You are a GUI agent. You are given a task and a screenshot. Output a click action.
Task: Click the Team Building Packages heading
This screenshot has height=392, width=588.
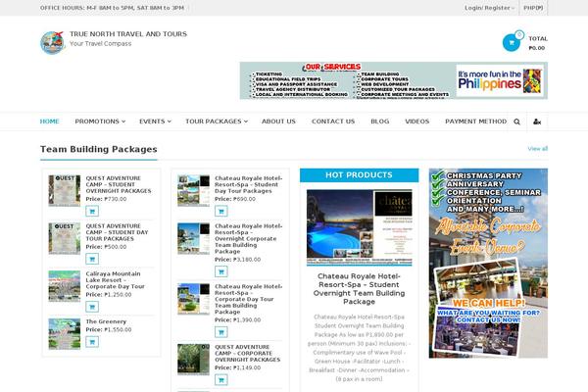pos(99,149)
